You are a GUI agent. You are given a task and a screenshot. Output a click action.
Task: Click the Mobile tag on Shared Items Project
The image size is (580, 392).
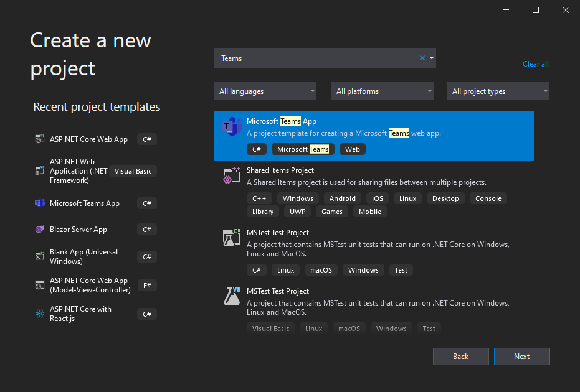coord(370,212)
